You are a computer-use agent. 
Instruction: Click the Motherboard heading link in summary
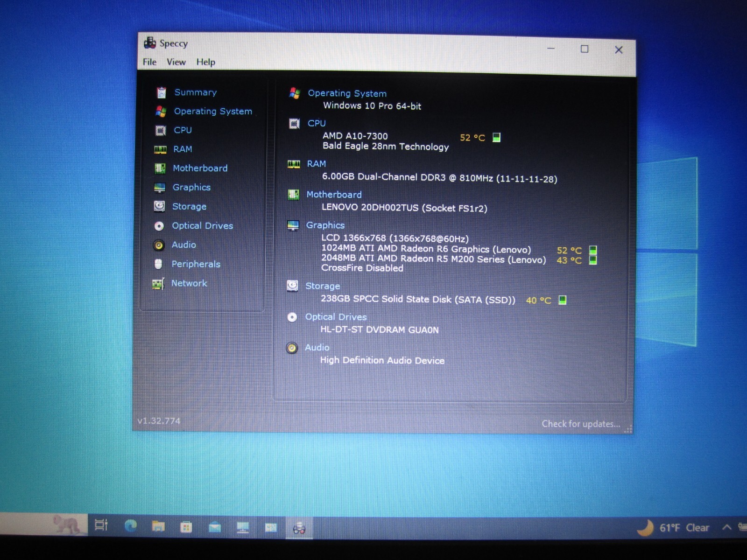pyautogui.click(x=334, y=195)
